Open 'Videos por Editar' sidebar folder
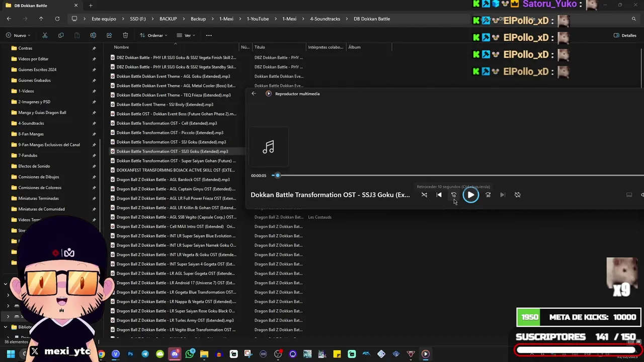Viewport: 644px width, 362px height. point(33,59)
